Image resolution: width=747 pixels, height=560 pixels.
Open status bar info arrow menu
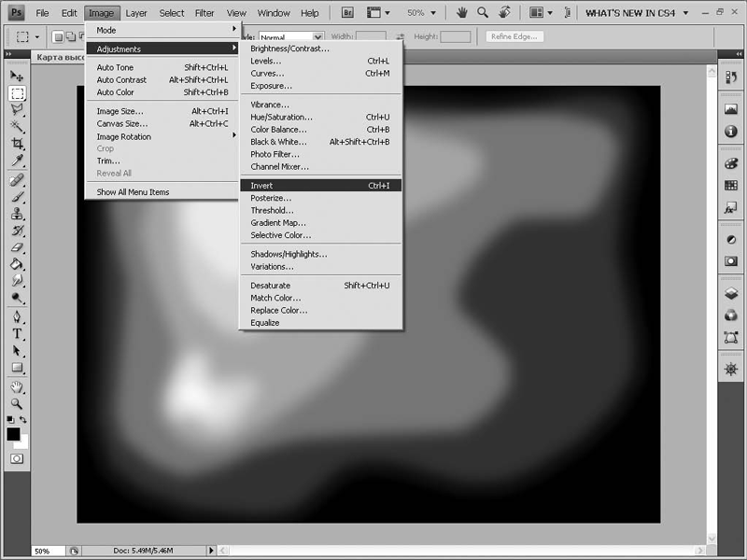pyautogui.click(x=211, y=551)
